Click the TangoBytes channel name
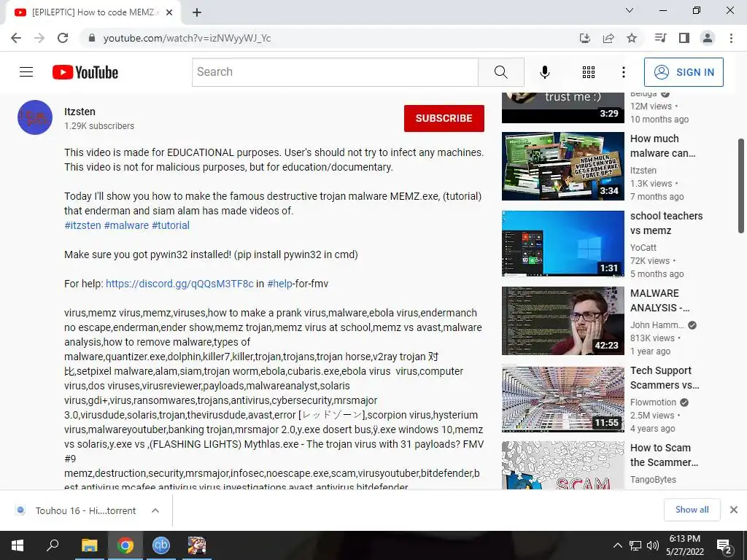747x560 pixels. pos(653,480)
